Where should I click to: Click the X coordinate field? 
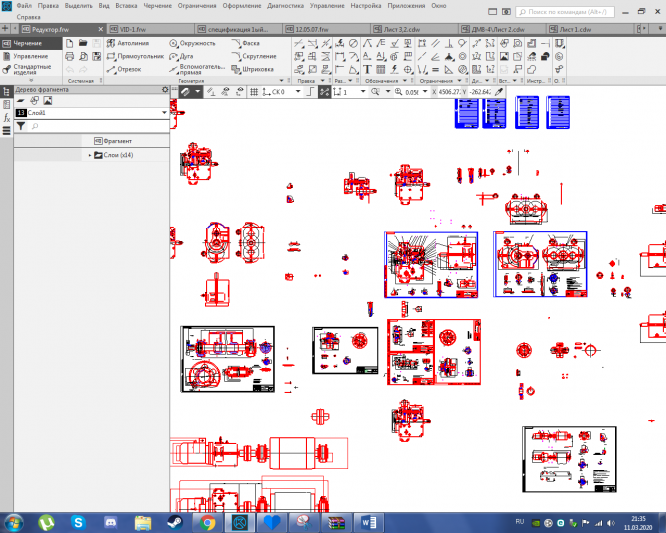point(450,92)
